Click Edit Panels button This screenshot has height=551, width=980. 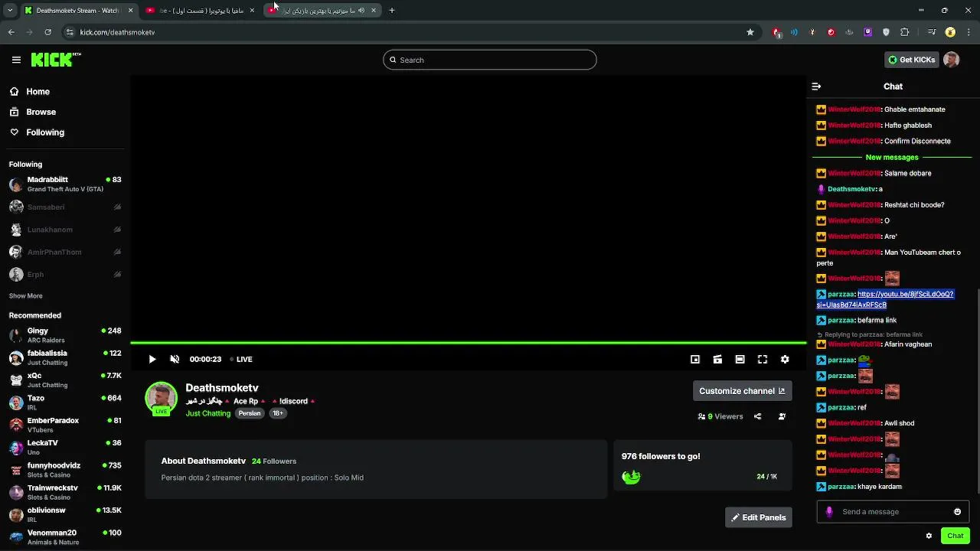click(758, 517)
